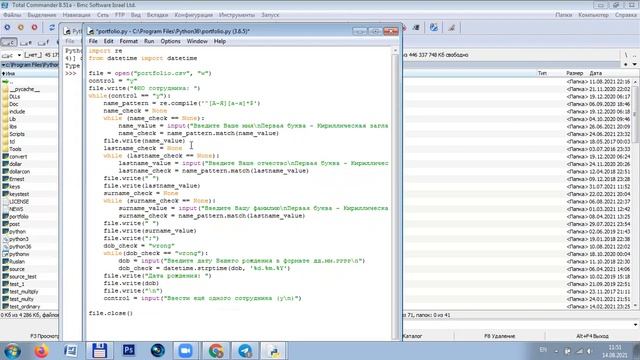This screenshot has height=360, width=640.
Task: Open the right panel directory history down arrow
Action: (x=635, y=64)
